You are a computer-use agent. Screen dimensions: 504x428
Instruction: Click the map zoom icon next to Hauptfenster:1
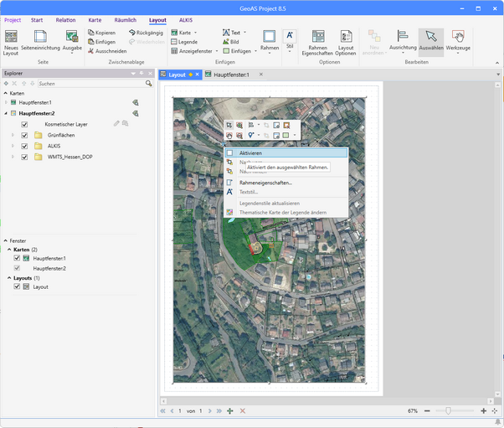pyautogui.click(x=136, y=102)
